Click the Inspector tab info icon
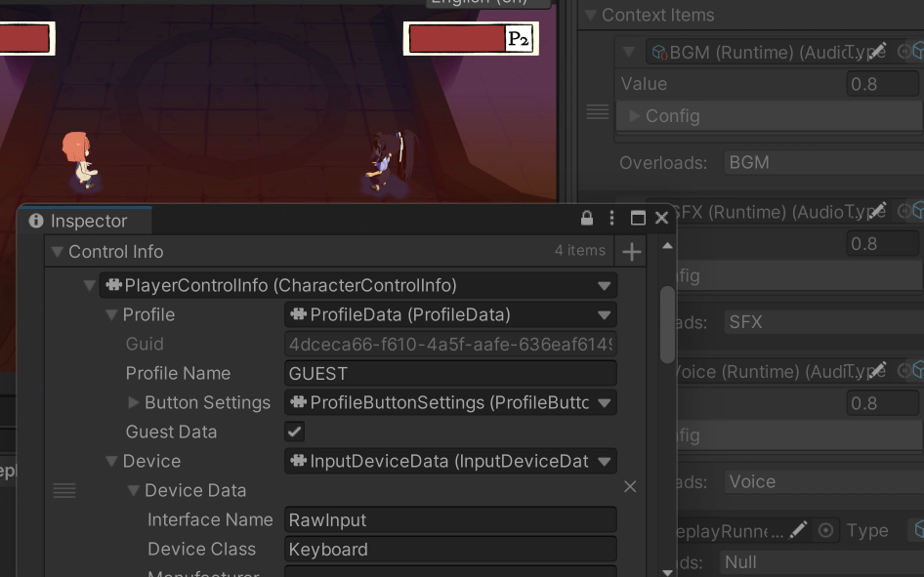The width and height of the screenshot is (924, 577). coord(36,221)
